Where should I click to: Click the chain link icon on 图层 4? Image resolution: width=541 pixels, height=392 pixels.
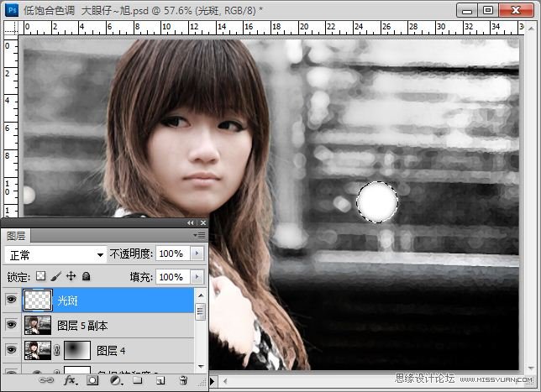57,350
